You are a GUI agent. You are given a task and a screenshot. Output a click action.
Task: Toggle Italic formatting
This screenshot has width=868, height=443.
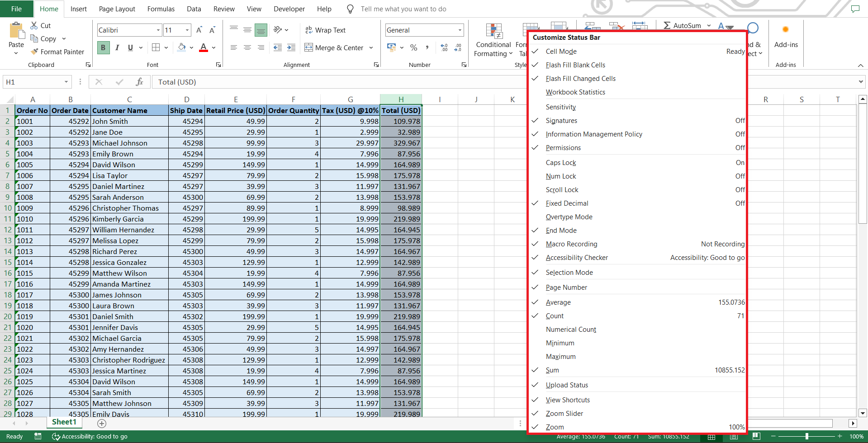click(x=117, y=47)
